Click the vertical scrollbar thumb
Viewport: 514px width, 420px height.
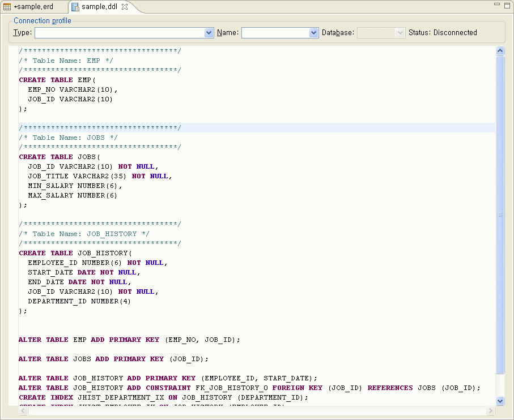[x=500, y=215]
